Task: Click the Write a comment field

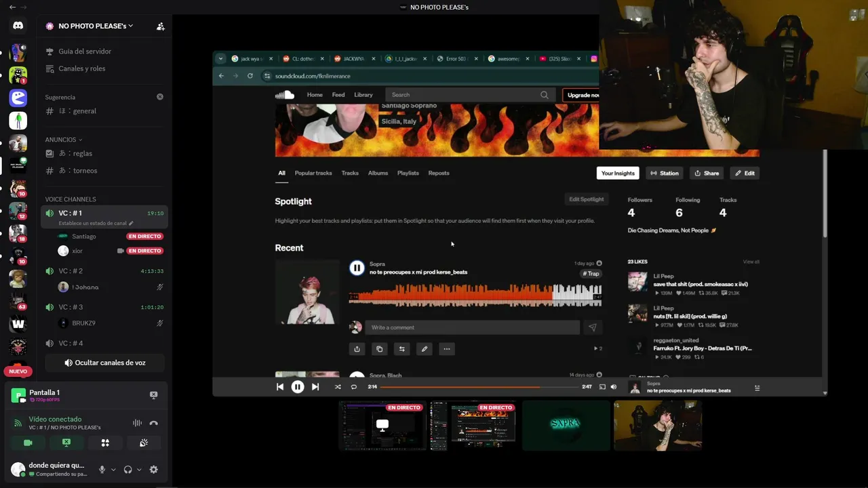Action: tap(472, 327)
